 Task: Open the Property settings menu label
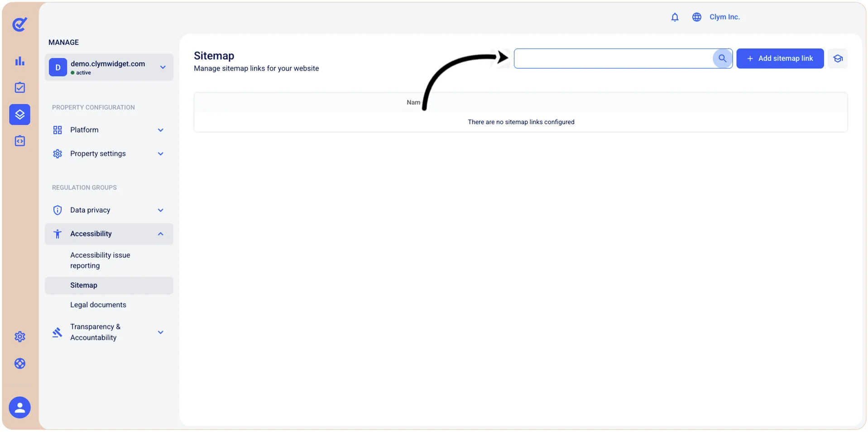pyautogui.click(x=98, y=154)
